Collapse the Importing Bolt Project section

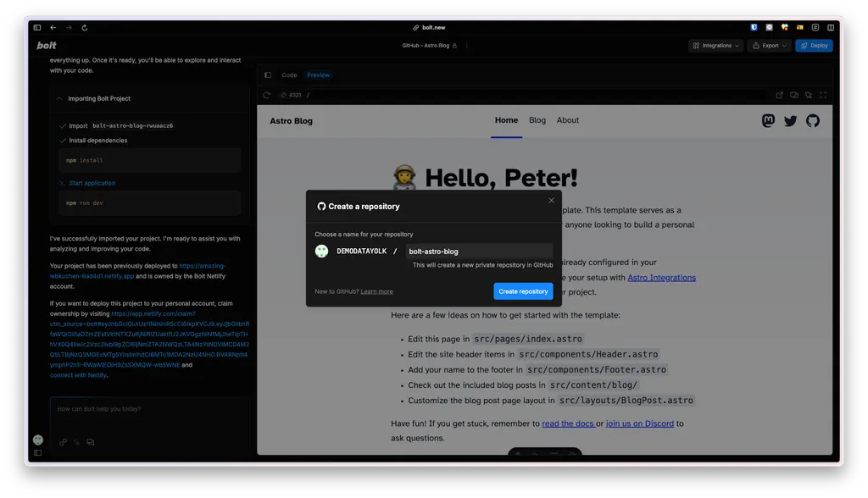pos(59,98)
